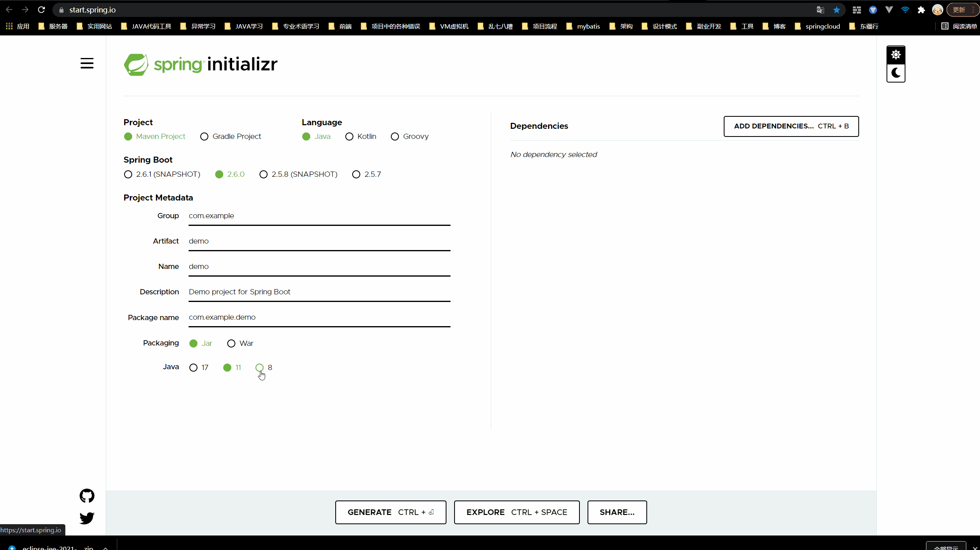Click the Description input field
980x550 pixels.
coord(319,292)
